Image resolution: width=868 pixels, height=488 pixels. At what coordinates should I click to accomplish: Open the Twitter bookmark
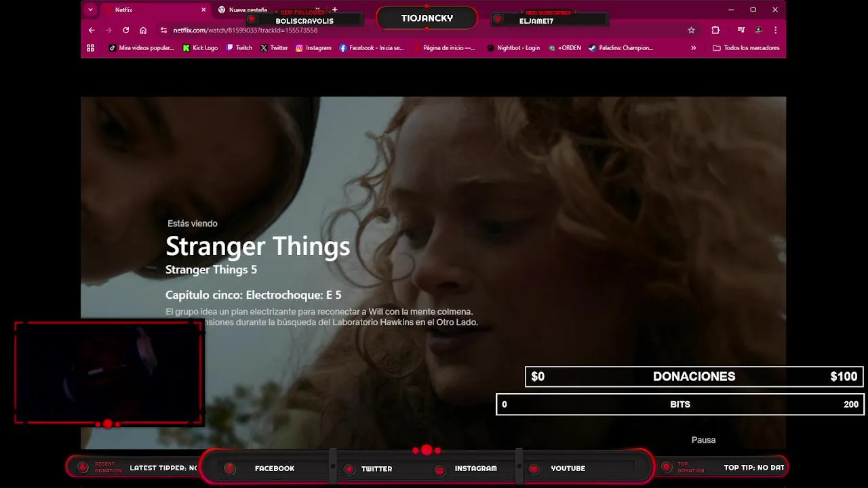pos(274,48)
